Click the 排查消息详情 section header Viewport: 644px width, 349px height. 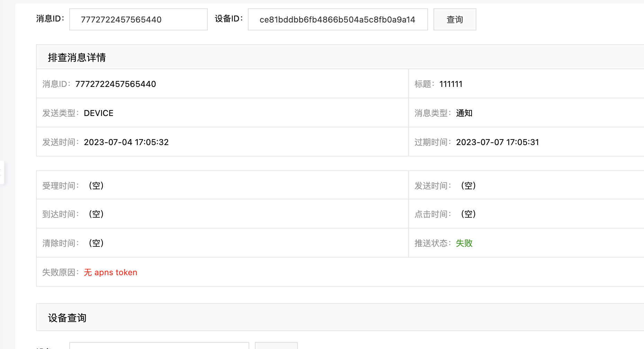click(77, 57)
